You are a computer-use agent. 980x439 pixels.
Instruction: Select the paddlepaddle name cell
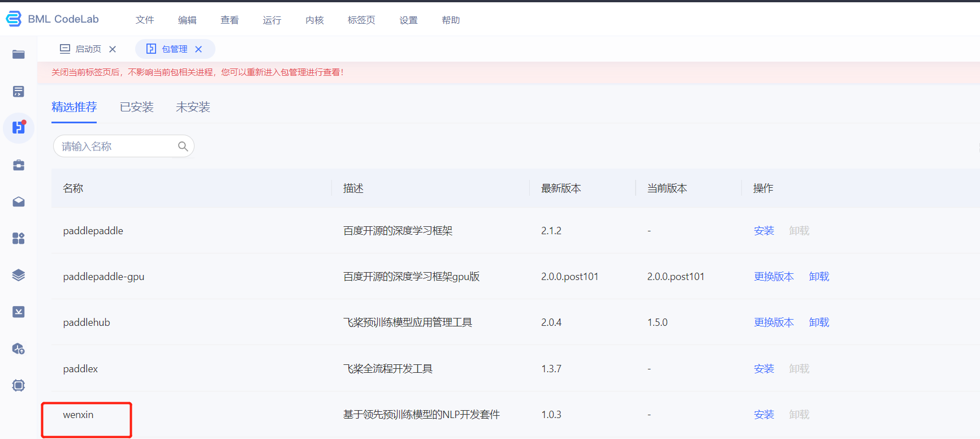coord(93,231)
